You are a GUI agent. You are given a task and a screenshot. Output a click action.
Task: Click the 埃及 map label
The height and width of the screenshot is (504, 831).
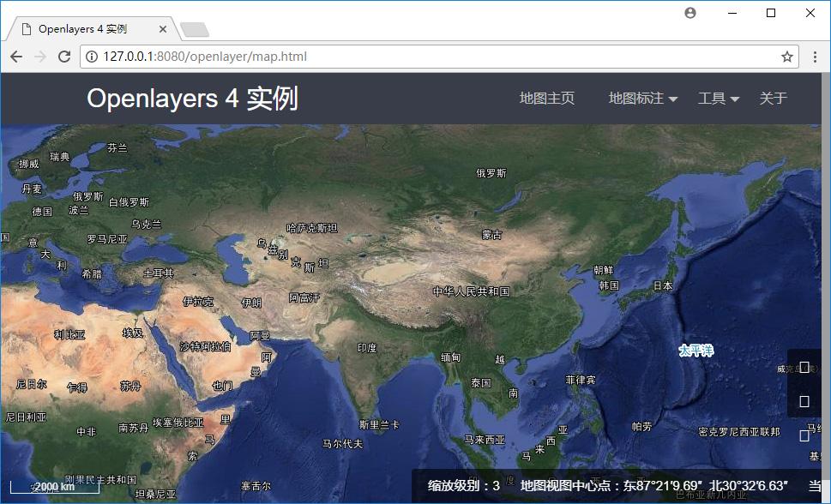(132, 333)
